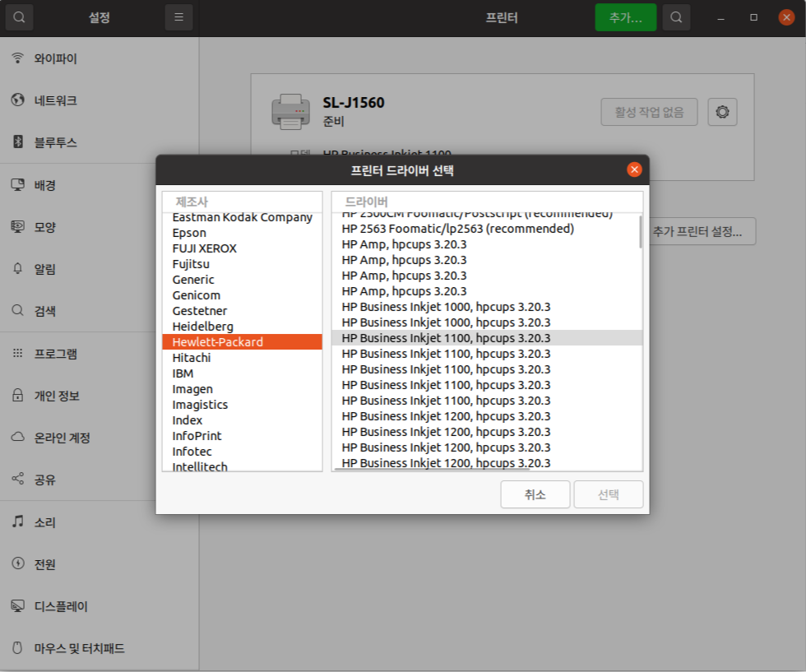Screen dimensions: 806x672
Task: Select Generic manufacturer
Action: click(242, 280)
